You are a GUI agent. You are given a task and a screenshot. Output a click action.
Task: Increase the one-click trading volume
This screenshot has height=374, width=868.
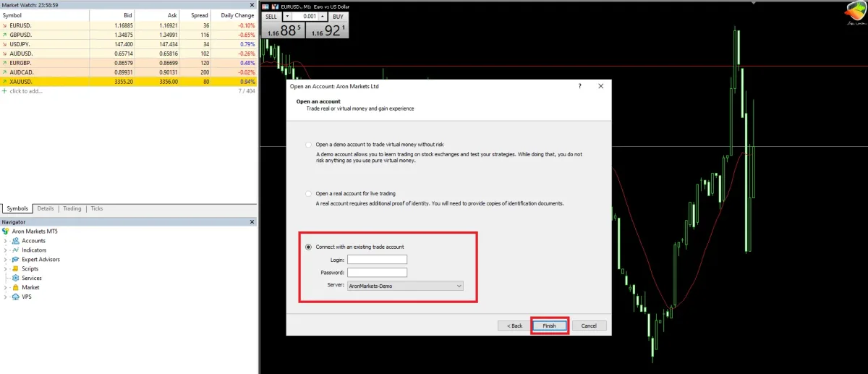click(x=322, y=16)
